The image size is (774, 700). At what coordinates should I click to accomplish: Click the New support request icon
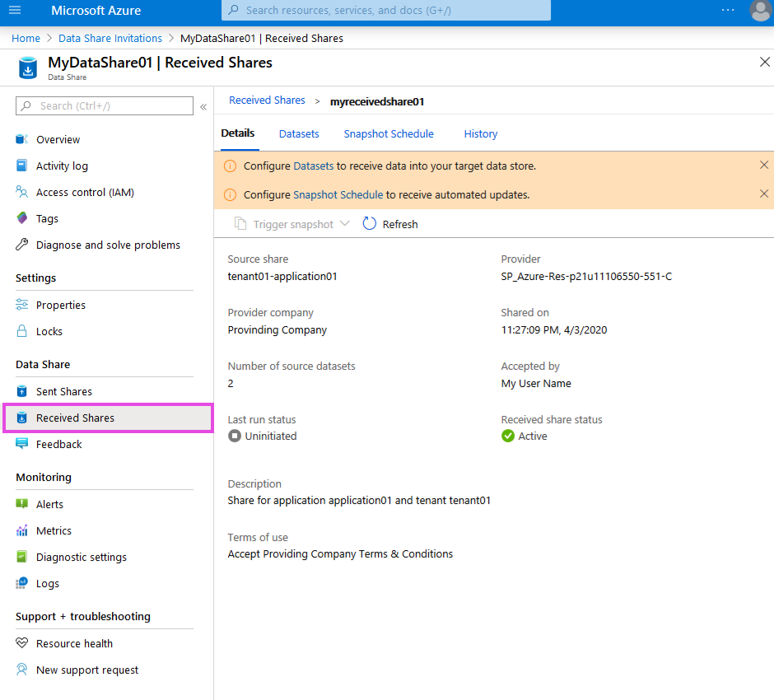(x=21, y=670)
